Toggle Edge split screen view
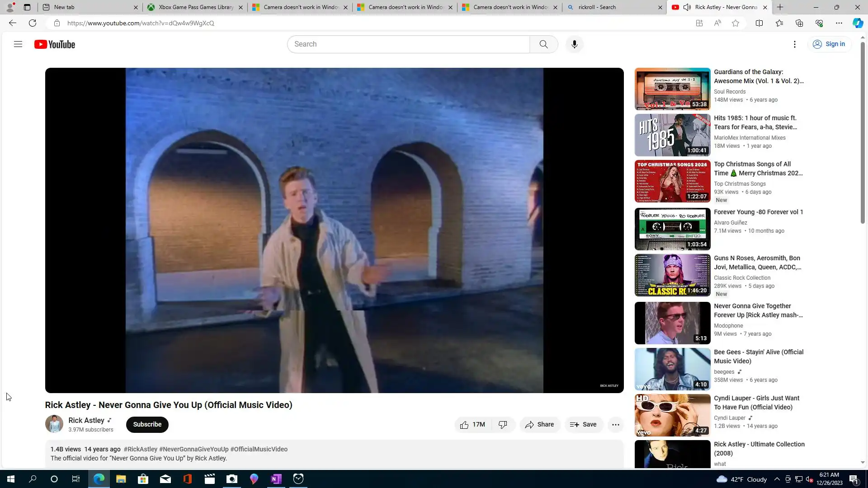Screen dimensions: 868x488 click(x=759, y=23)
